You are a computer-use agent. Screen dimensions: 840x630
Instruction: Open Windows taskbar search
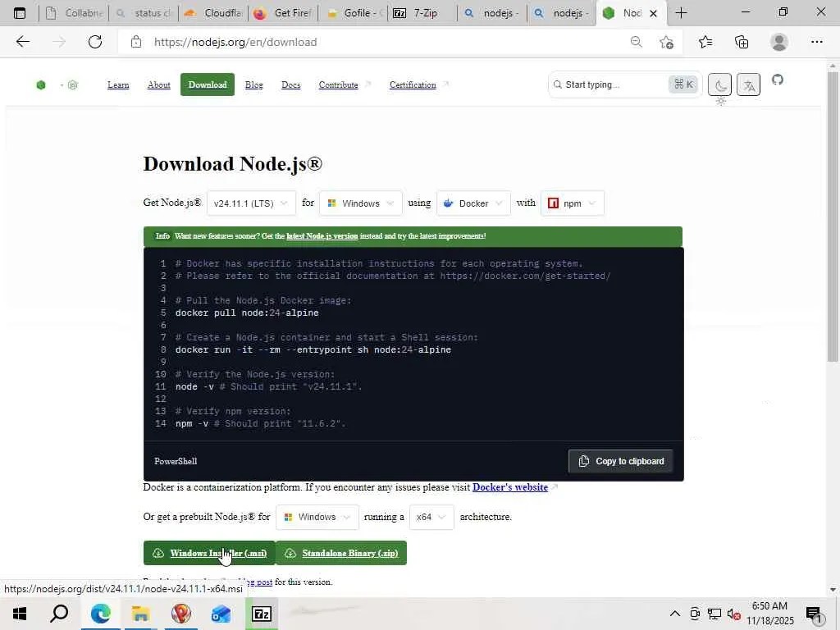(x=59, y=614)
